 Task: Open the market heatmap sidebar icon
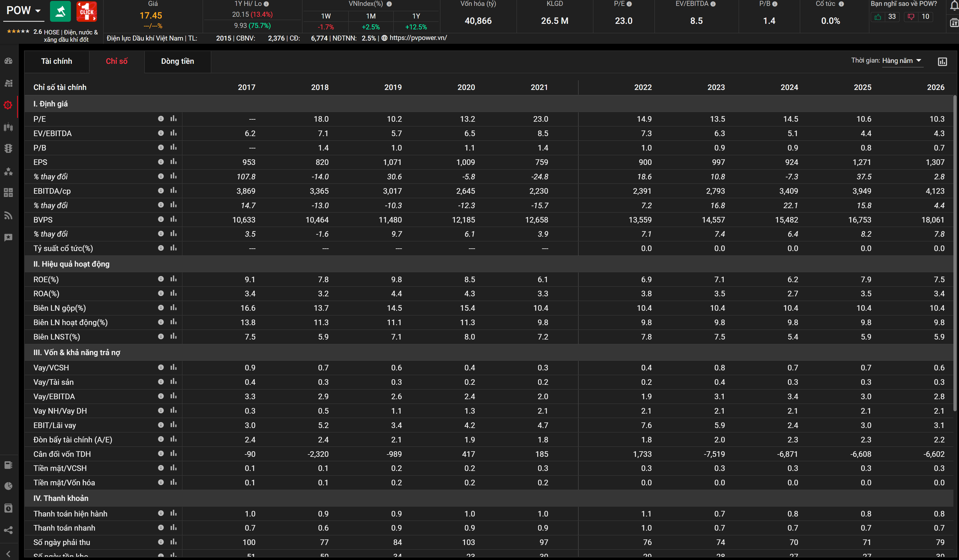tap(8, 83)
